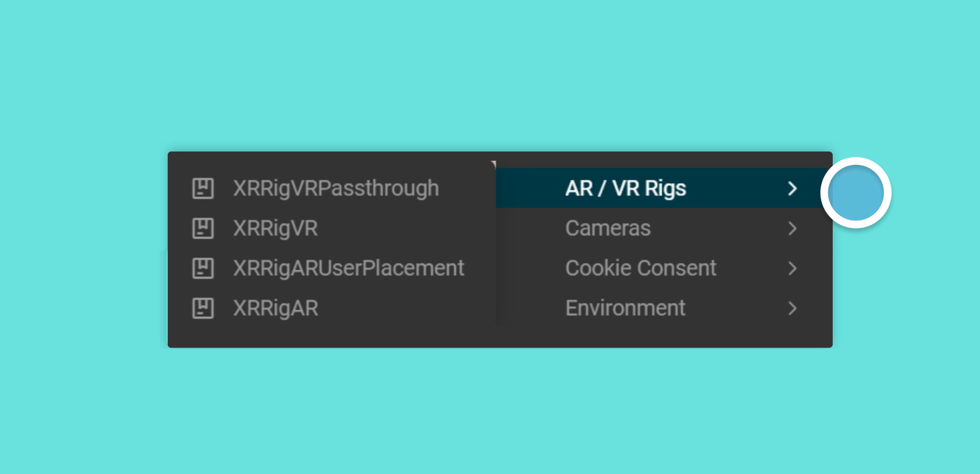Image resolution: width=980 pixels, height=474 pixels.
Task: Open the Cameras menu entry
Action: 664,228
